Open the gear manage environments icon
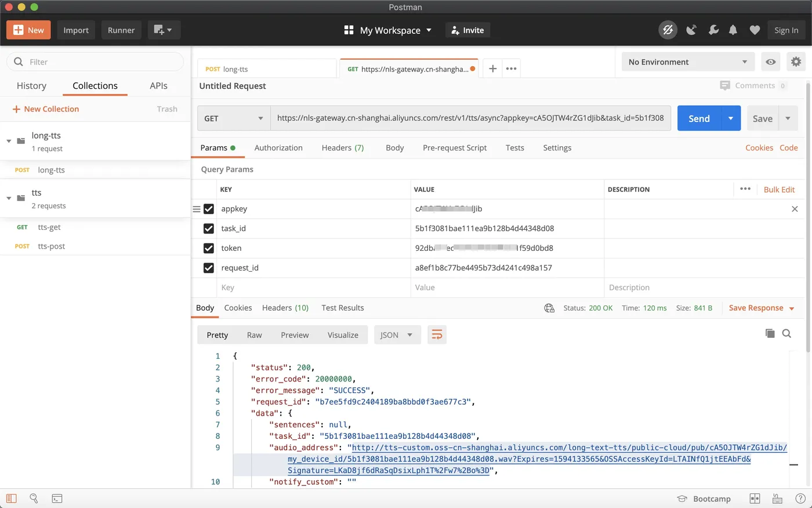Viewport: 812px width, 508px height. 796,62
